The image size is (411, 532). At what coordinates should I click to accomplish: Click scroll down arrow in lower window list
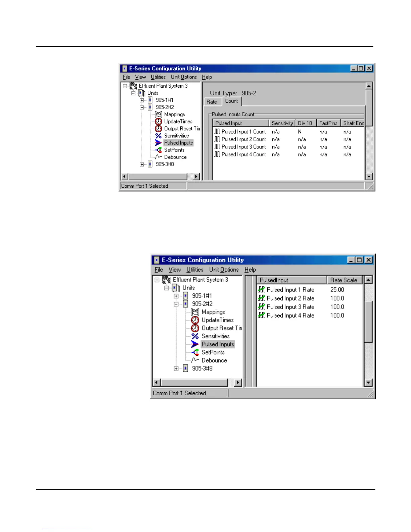pos(368,382)
